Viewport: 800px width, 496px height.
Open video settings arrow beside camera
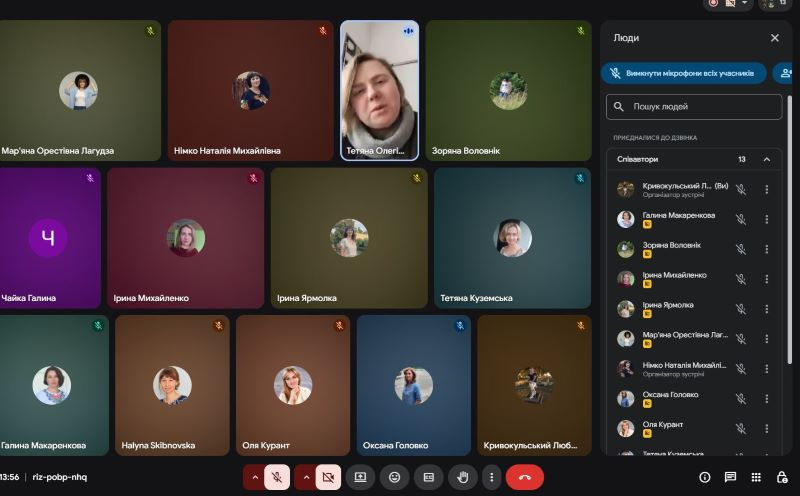click(x=306, y=477)
